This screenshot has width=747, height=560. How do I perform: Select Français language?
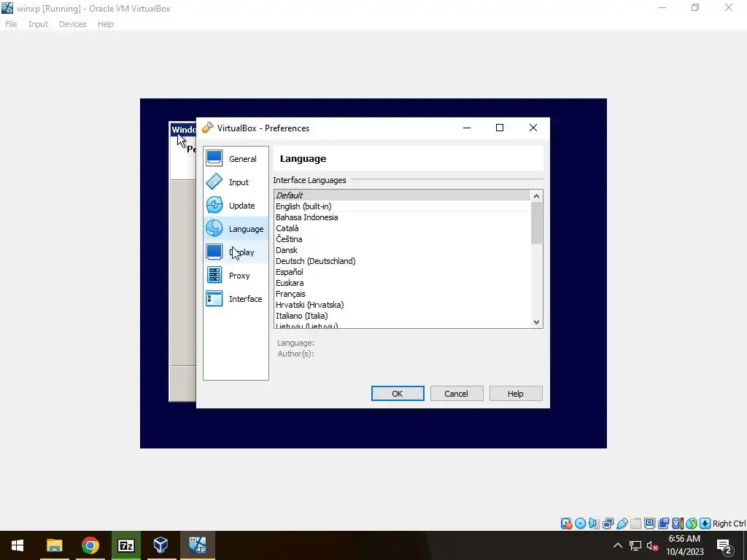[x=402, y=294]
